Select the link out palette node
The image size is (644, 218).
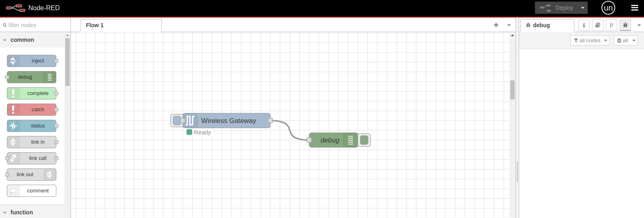click(x=32, y=175)
